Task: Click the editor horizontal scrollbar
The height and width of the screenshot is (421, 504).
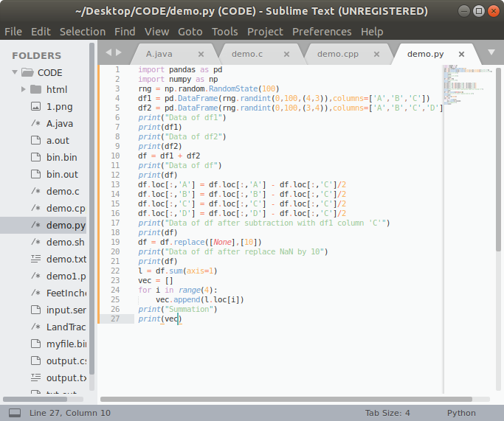Action: pyautogui.click(x=286, y=399)
